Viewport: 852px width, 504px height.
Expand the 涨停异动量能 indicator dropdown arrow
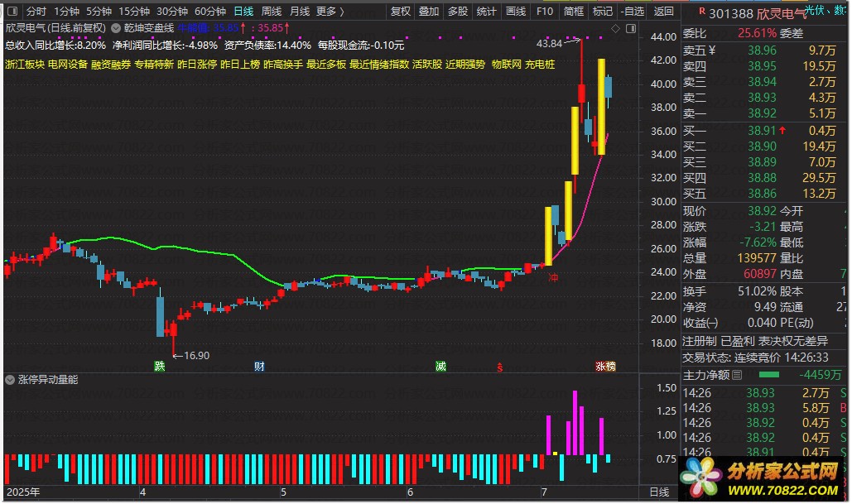coord(10,380)
